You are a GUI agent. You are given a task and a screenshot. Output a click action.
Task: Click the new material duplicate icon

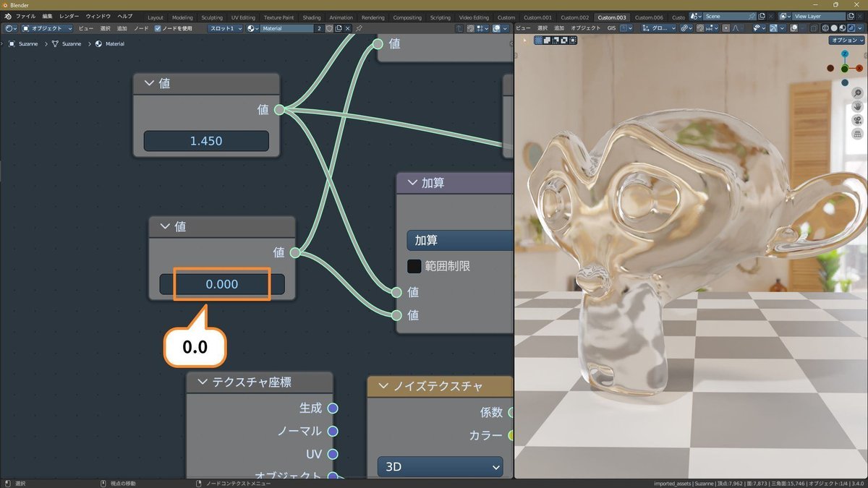338,28
